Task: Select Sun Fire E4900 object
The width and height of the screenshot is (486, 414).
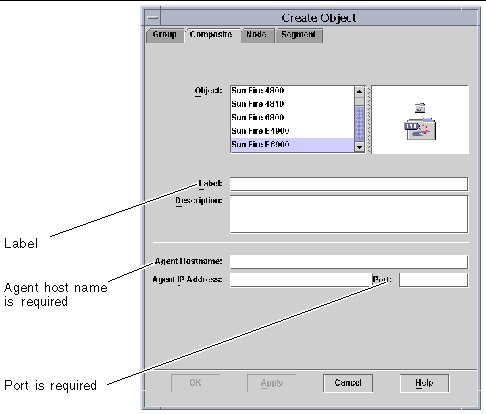Action: click(x=292, y=131)
